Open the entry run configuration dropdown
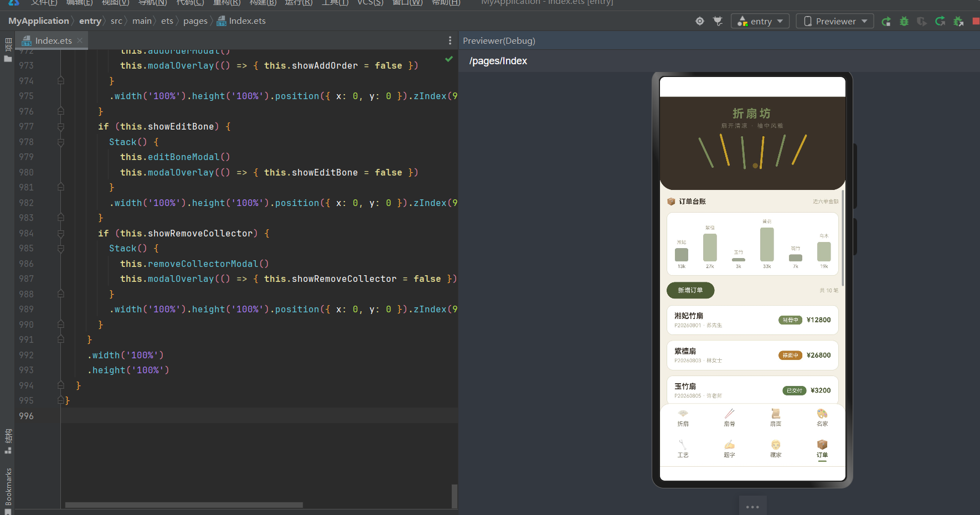980x515 pixels. point(760,21)
